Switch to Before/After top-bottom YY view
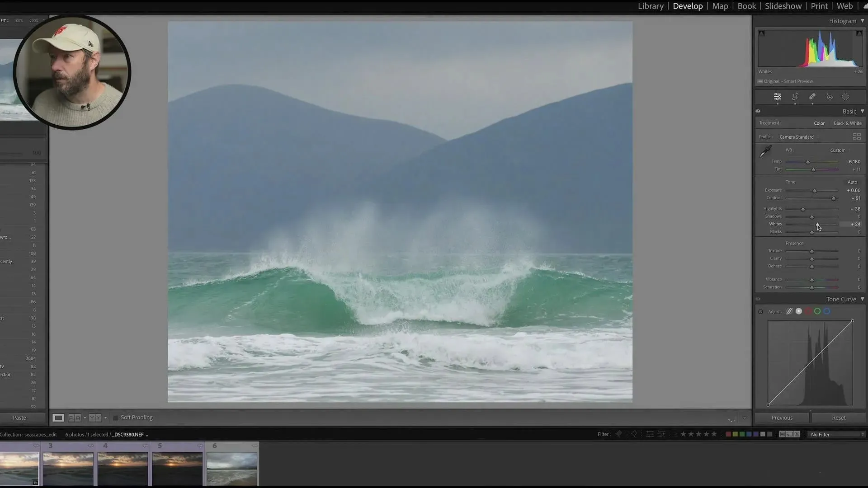This screenshot has height=488, width=868. coord(95,418)
